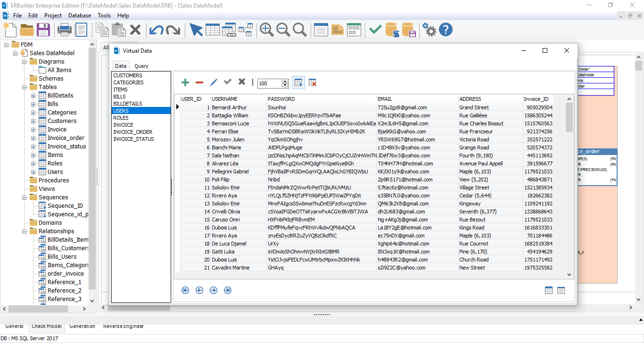This screenshot has height=343, width=644.
Task: Click the record count field showing 100
Action: [x=270, y=83]
